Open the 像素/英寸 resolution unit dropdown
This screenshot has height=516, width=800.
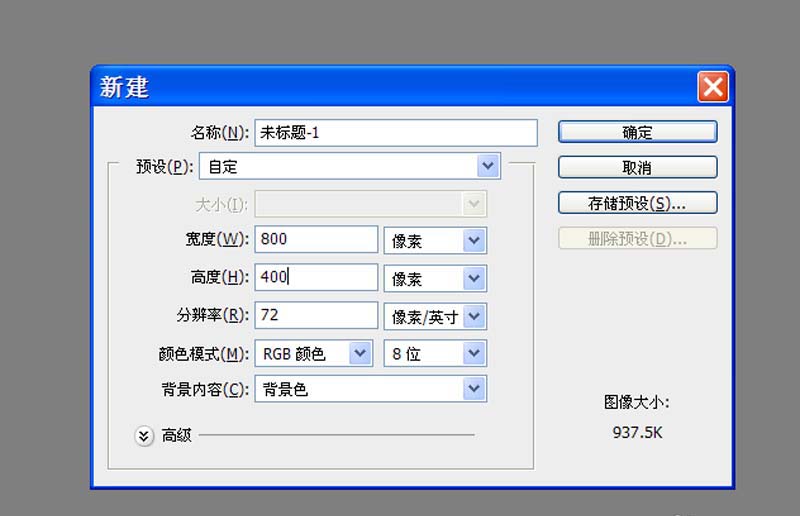435,316
